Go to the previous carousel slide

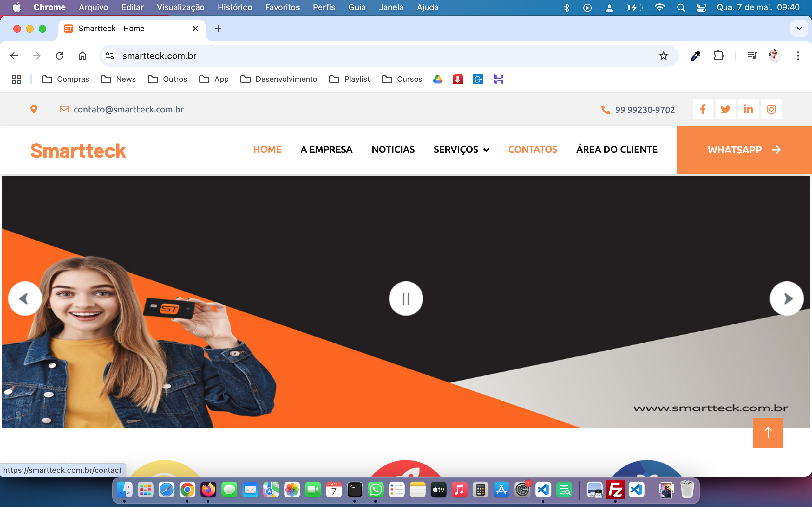click(x=25, y=298)
